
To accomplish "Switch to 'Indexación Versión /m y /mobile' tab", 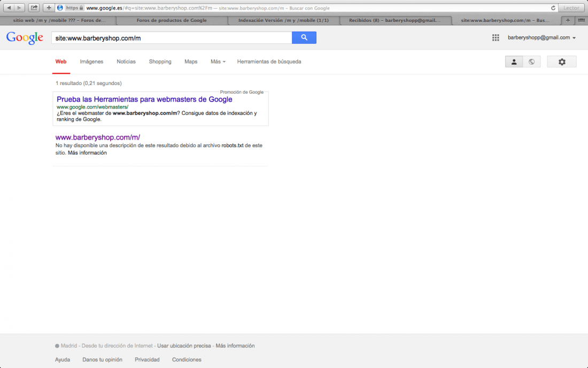I will (x=283, y=20).
